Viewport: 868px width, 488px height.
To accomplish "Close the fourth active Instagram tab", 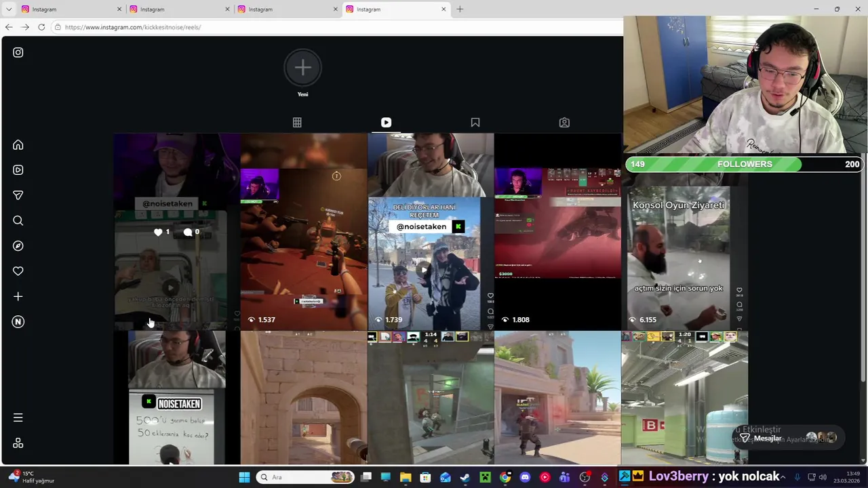I will coord(443,9).
